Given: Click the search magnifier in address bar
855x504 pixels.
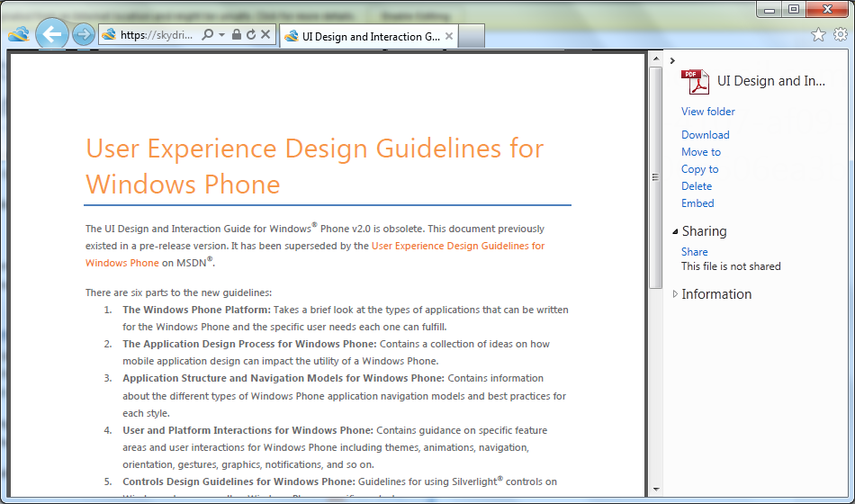Looking at the screenshot, I should point(207,35).
